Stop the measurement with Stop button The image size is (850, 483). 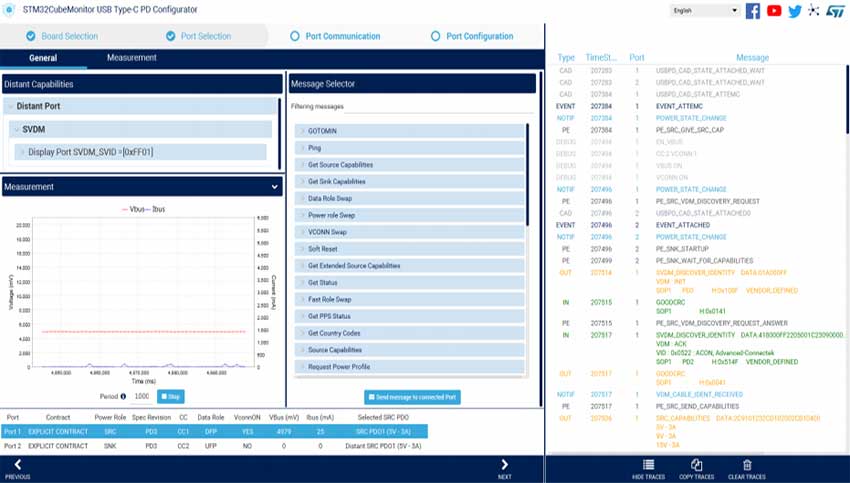(x=171, y=397)
